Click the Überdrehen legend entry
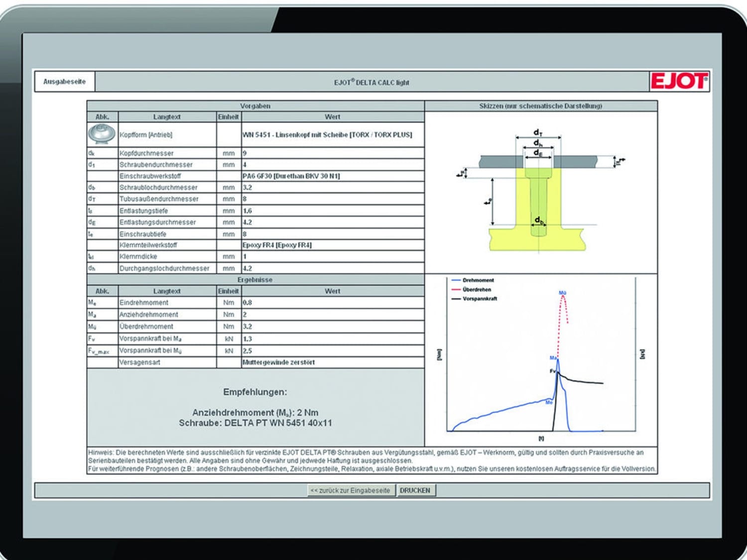 (x=471, y=289)
